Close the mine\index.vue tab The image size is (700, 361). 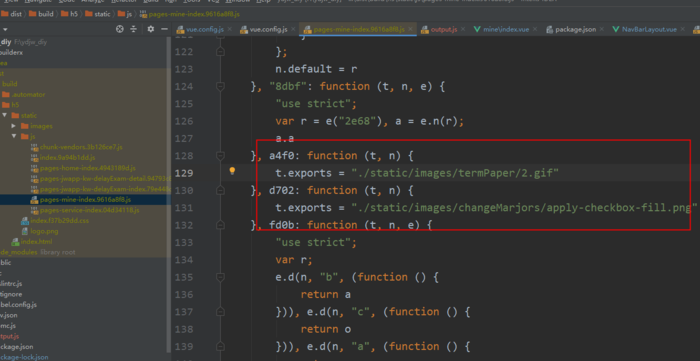point(535,29)
